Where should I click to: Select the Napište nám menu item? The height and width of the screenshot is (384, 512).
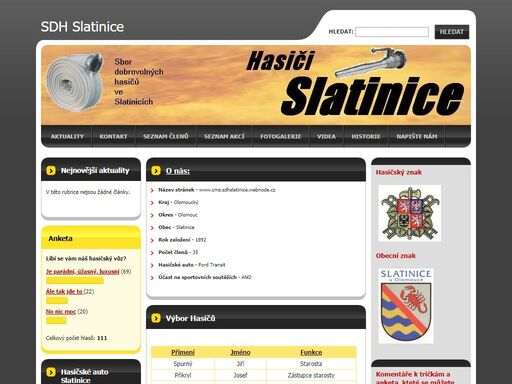point(417,136)
